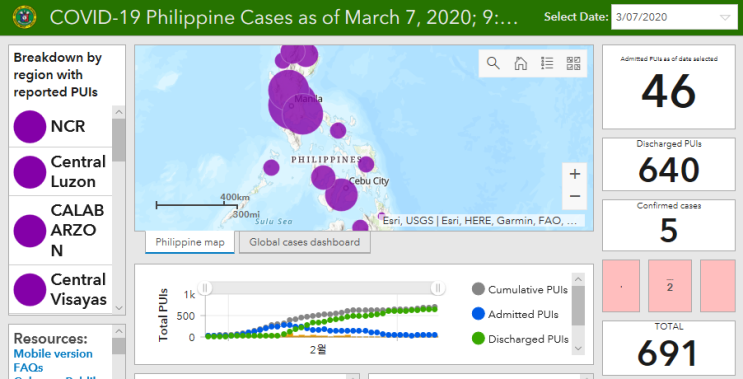Zoom out on the map

pos(574,196)
